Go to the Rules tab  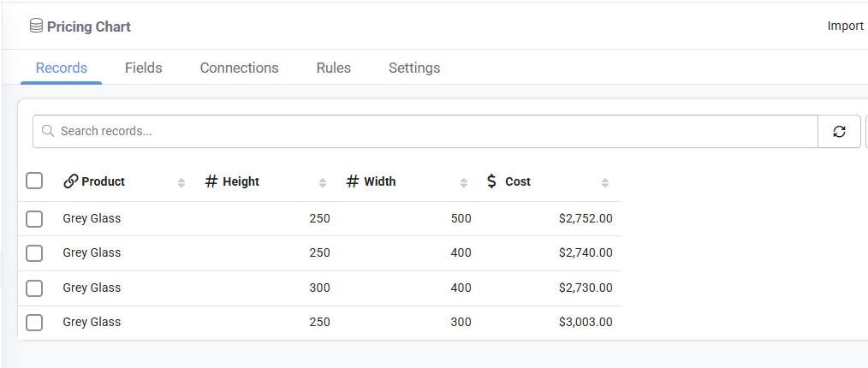point(334,68)
